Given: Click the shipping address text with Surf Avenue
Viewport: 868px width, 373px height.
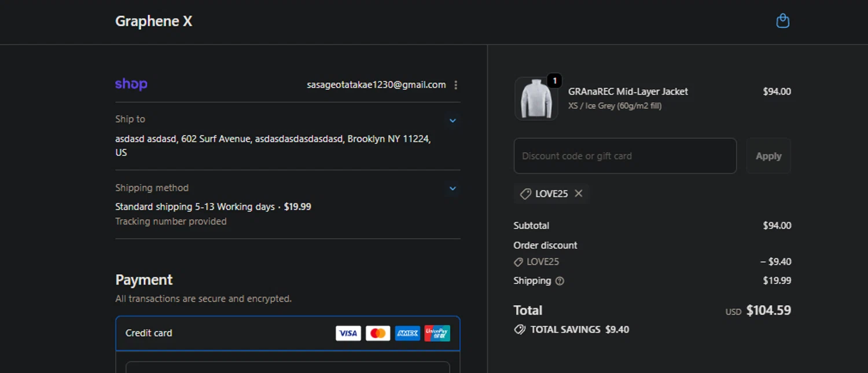Looking at the screenshot, I should 273,145.
